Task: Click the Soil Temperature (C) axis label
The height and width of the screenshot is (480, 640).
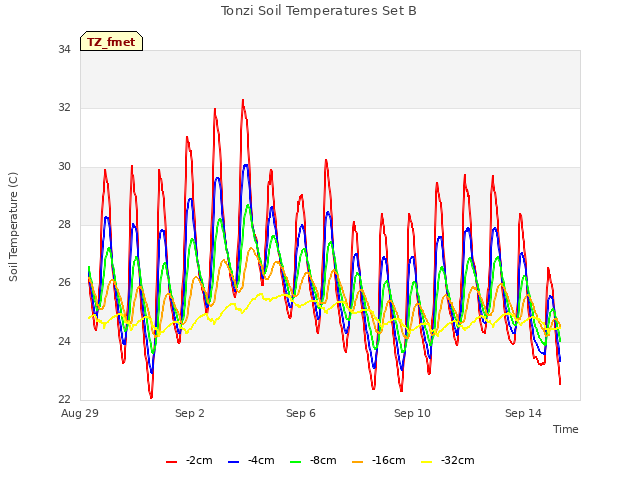Action: tap(13, 227)
